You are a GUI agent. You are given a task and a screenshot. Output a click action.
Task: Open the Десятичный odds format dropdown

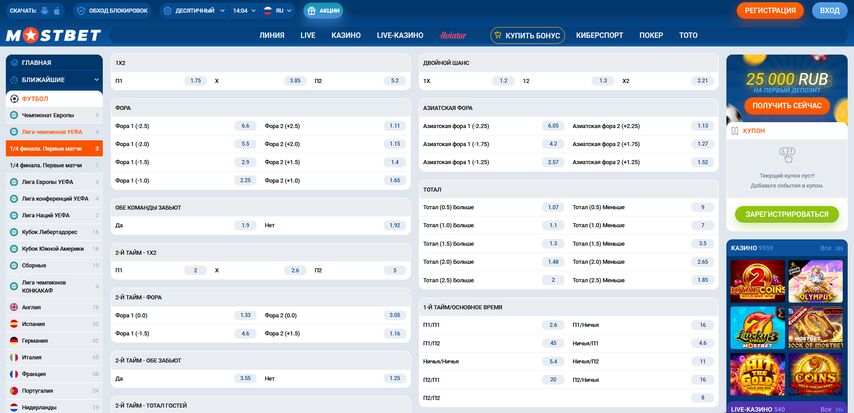coord(194,10)
